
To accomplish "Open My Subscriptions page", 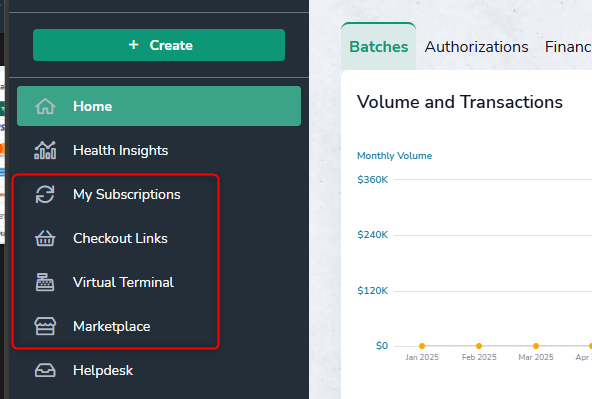I will [x=126, y=194].
